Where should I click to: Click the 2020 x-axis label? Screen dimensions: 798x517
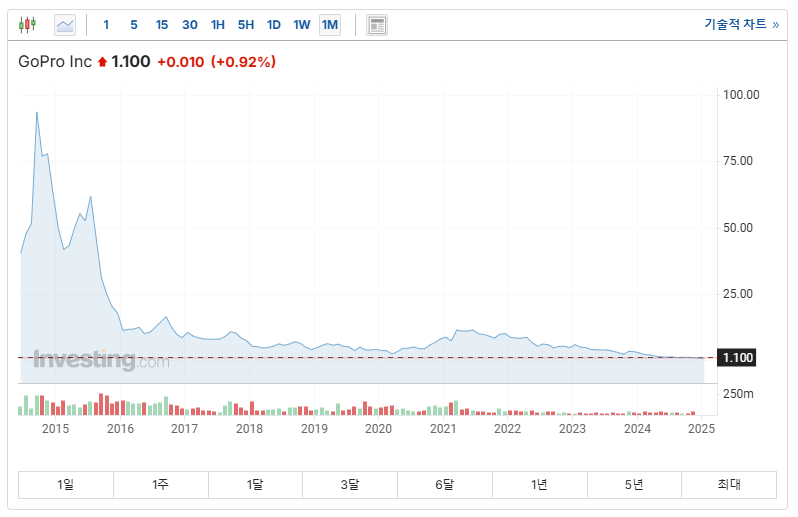click(x=378, y=428)
